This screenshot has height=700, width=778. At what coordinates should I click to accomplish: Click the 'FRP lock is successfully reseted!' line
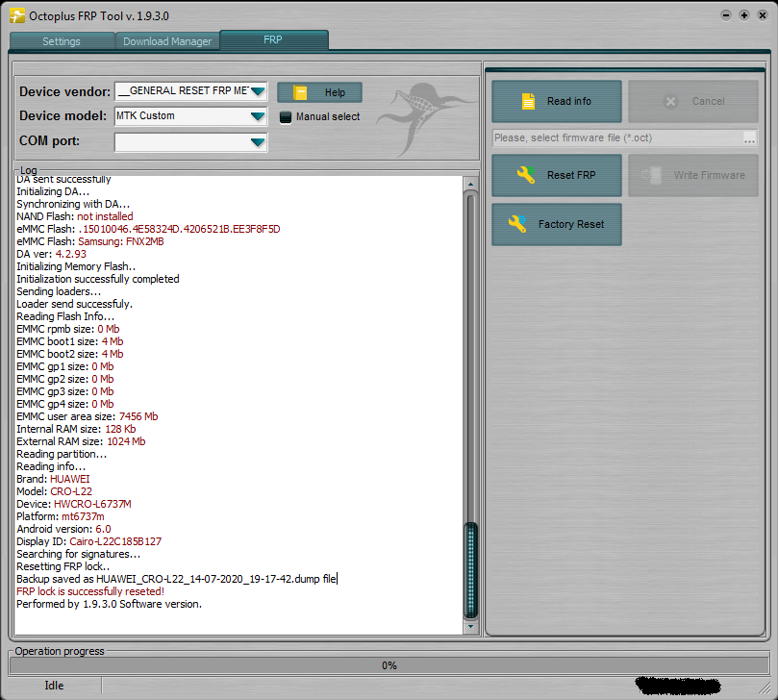click(x=90, y=591)
